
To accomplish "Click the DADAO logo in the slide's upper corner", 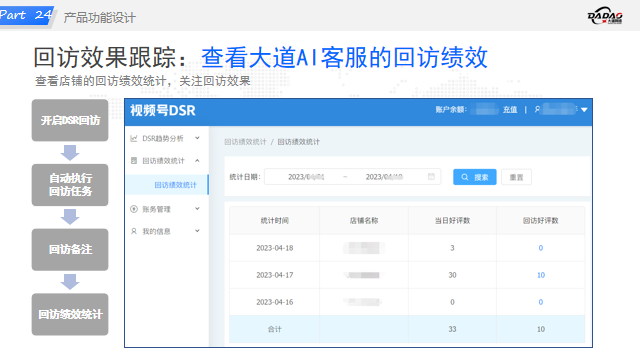I will point(605,16).
